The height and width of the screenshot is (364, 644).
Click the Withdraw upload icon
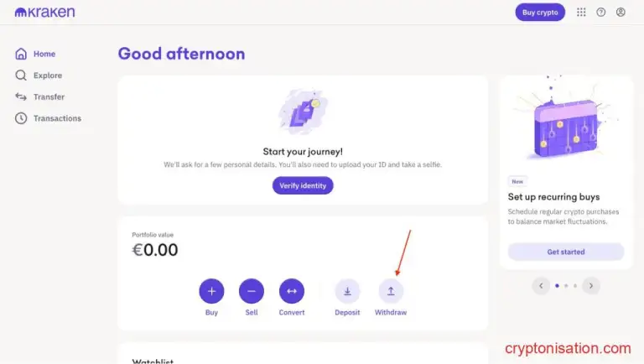(x=391, y=291)
